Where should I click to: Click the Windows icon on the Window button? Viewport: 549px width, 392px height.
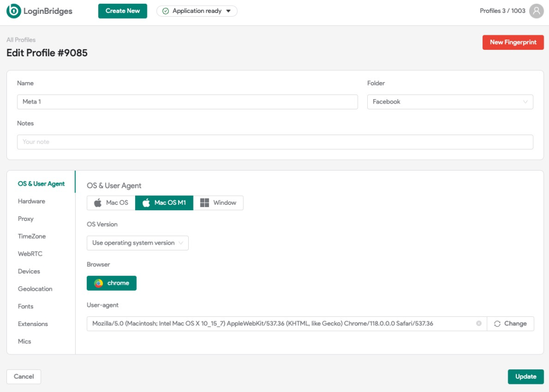205,203
